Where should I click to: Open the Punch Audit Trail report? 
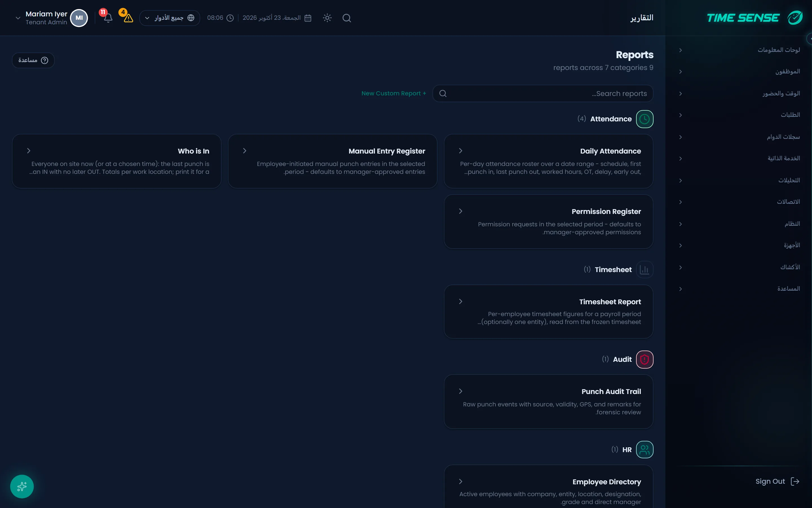click(548, 402)
